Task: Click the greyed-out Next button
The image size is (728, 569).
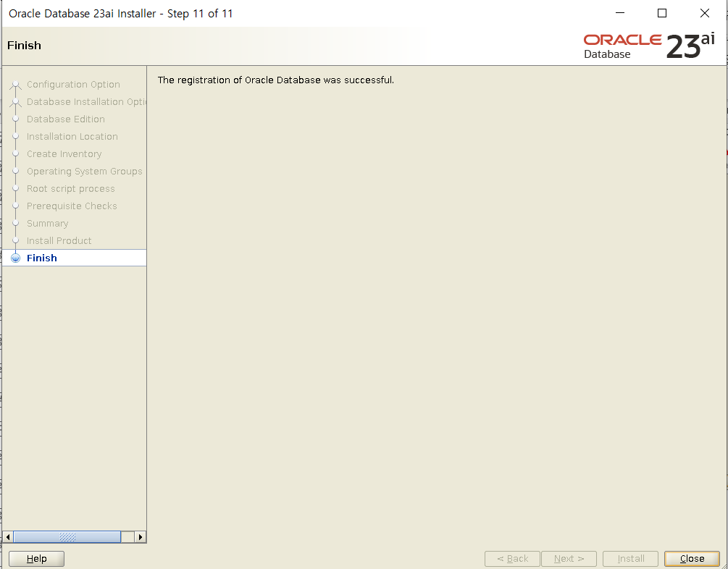Action: [569, 558]
